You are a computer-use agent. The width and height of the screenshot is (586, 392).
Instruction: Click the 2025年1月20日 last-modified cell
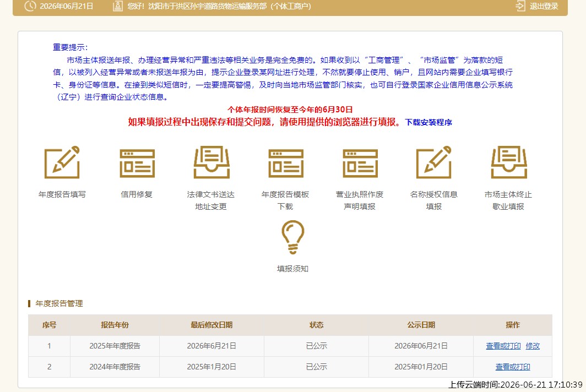pos(211,367)
